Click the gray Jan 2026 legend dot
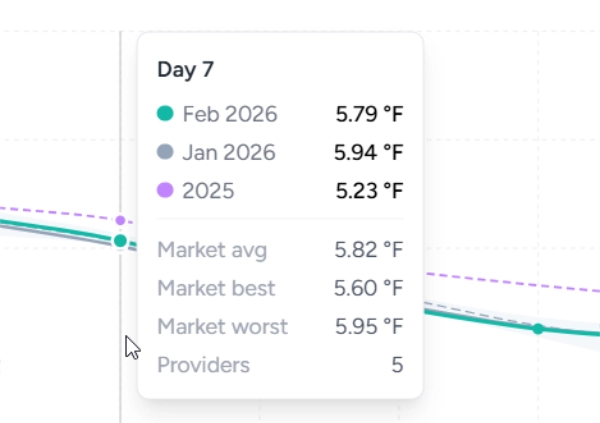The height and width of the screenshot is (423, 600). point(166,152)
